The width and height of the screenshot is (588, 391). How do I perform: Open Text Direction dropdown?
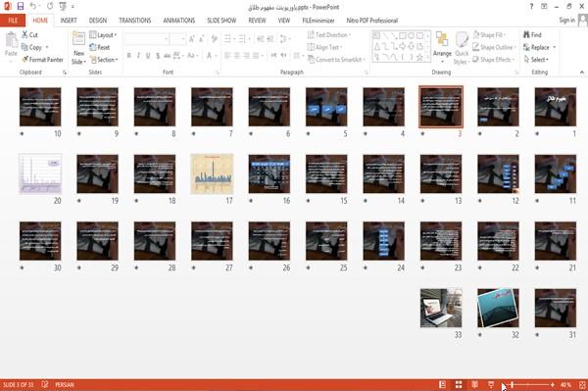coord(329,35)
